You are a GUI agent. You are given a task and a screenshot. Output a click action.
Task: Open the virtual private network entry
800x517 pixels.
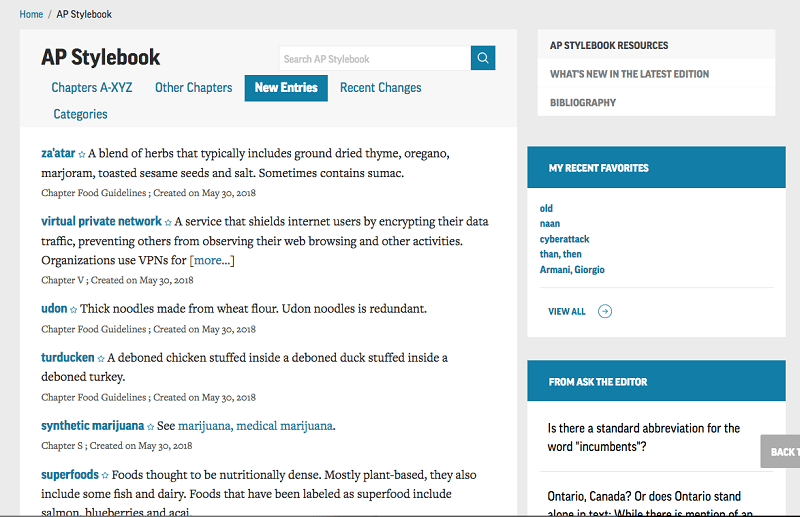[101, 221]
